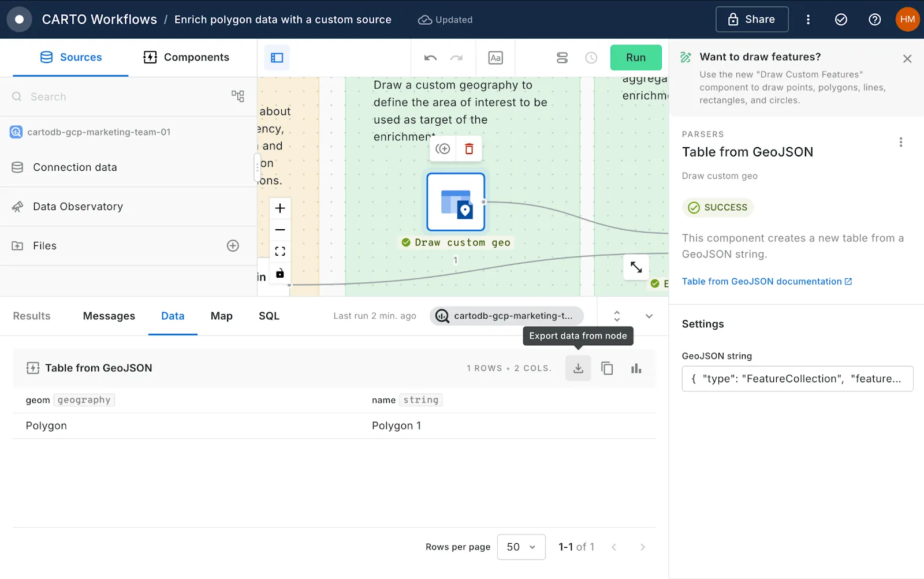
Task: Toggle the canvas lock icon
Action: click(x=280, y=273)
